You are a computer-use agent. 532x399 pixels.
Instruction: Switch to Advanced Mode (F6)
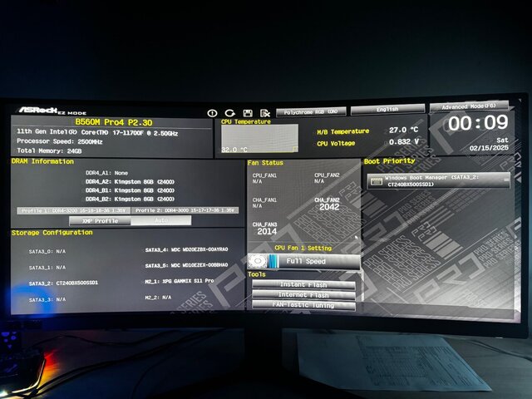(468, 107)
